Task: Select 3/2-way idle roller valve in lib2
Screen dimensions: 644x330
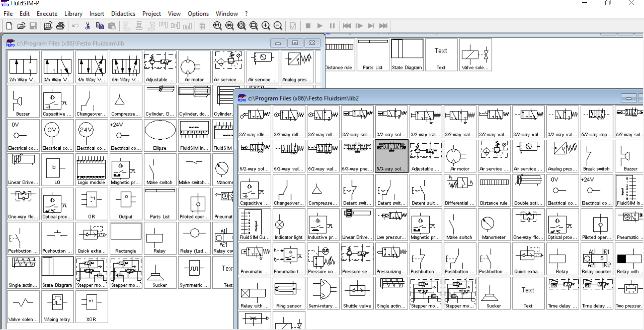Action: pyautogui.click(x=255, y=122)
